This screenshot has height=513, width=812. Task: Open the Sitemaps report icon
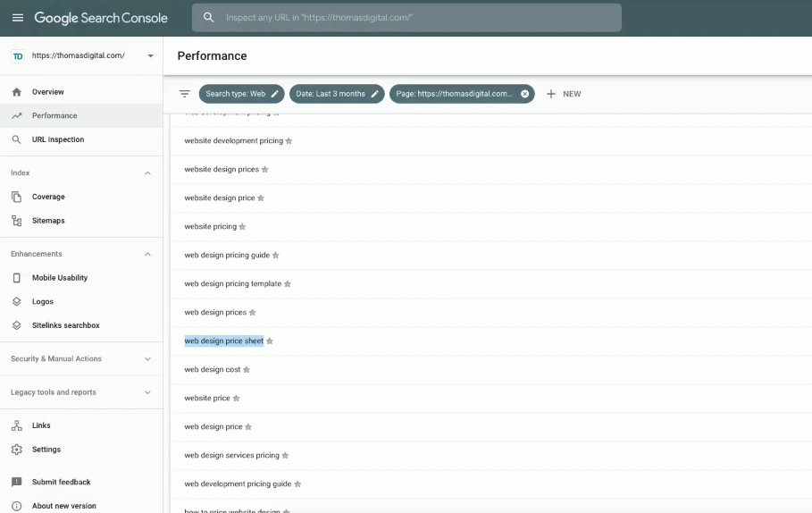(17, 221)
